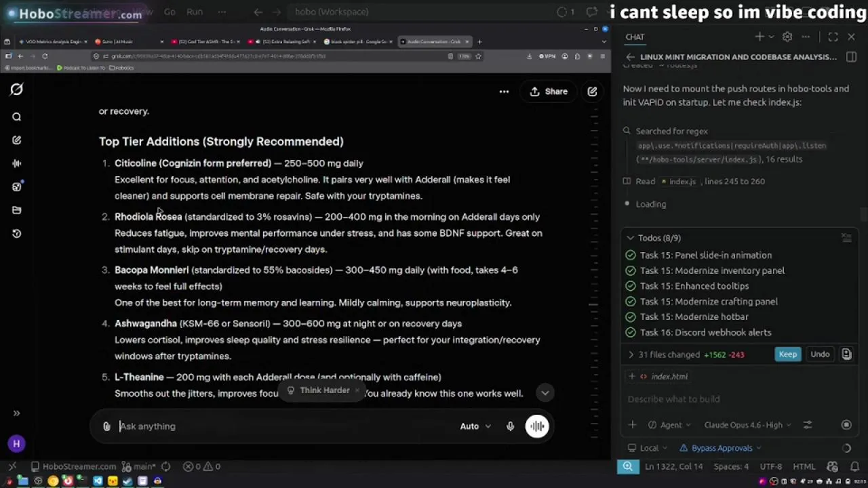This screenshot has height=488, width=868.
Task: View all edits icon beside Undo
Action: (x=846, y=354)
